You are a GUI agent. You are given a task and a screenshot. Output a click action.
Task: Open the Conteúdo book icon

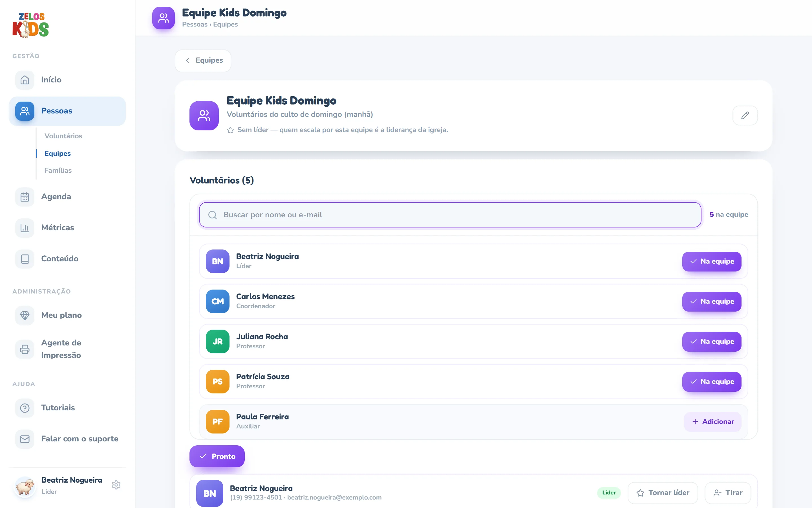(25, 259)
